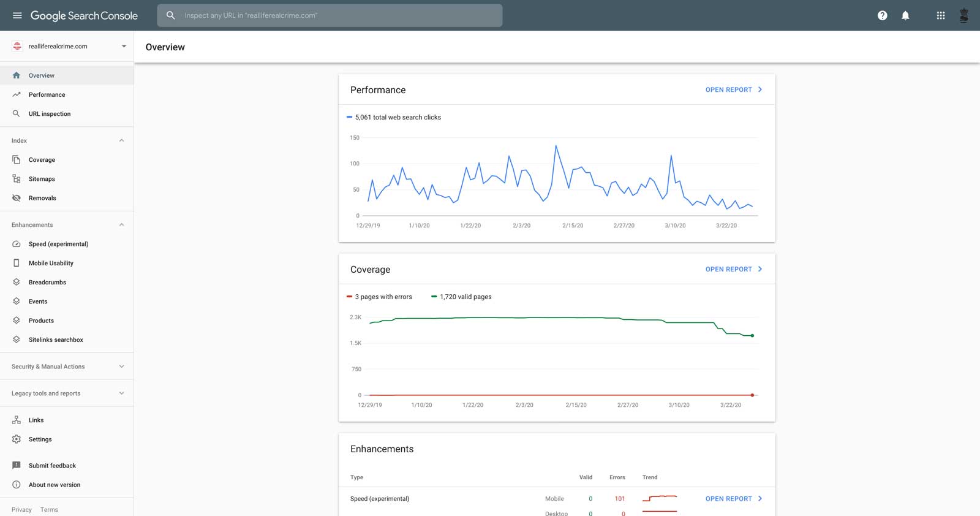This screenshot has height=516, width=980.
Task: Click the Sitelinks searchbox label
Action: 56,340
